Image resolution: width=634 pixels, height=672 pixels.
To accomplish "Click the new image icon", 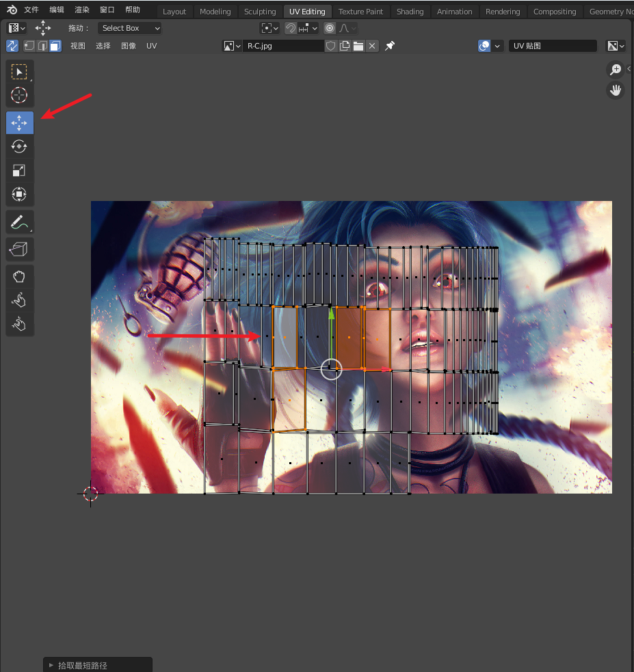I will coord(344,46).
